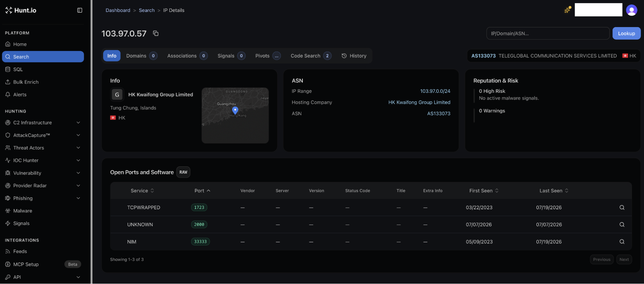Click the first seen date 03/22/2023
The height and width of the screenshot is (284, 644).
[479, 208]
